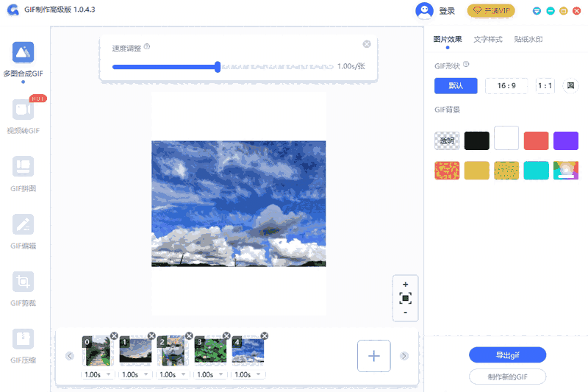Click help icon next to GIF形状
This screenshot has height=392, width=588.
click(x=466, y=64)
